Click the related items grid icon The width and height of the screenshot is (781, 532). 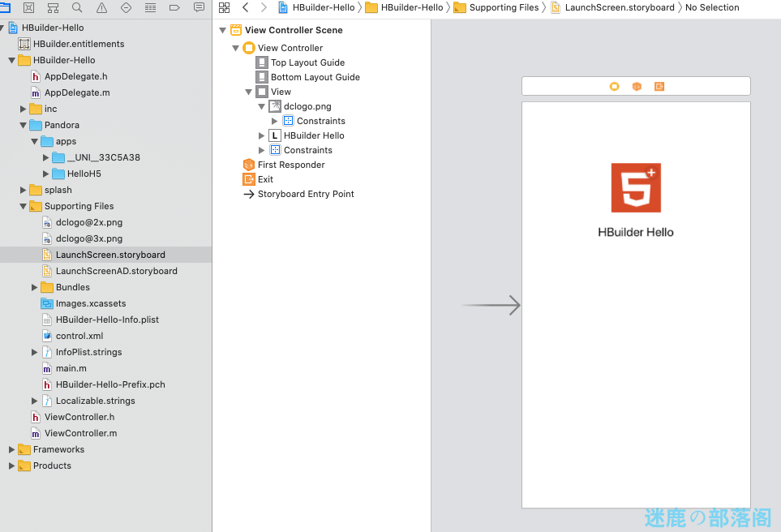(x=224, y=7)
